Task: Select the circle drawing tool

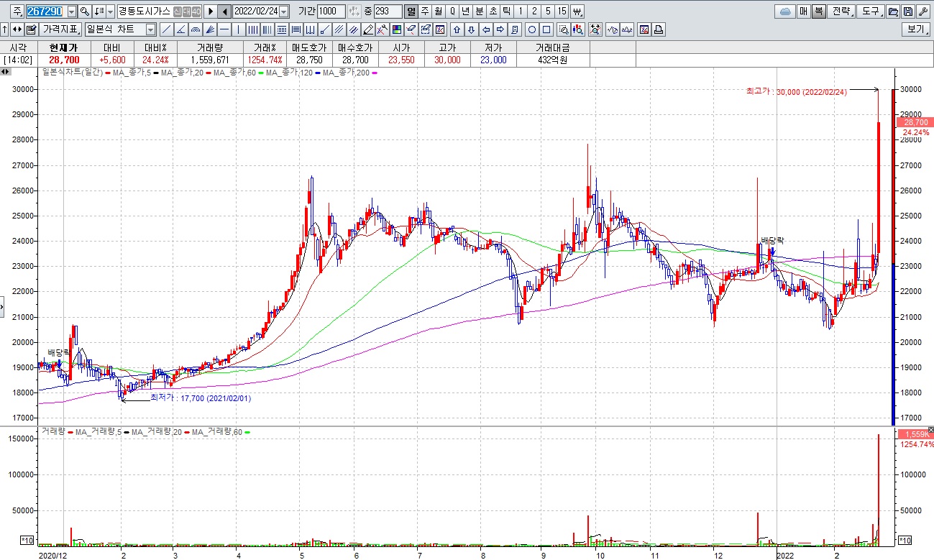Action: pyautogui.click(x=532, y=29)
